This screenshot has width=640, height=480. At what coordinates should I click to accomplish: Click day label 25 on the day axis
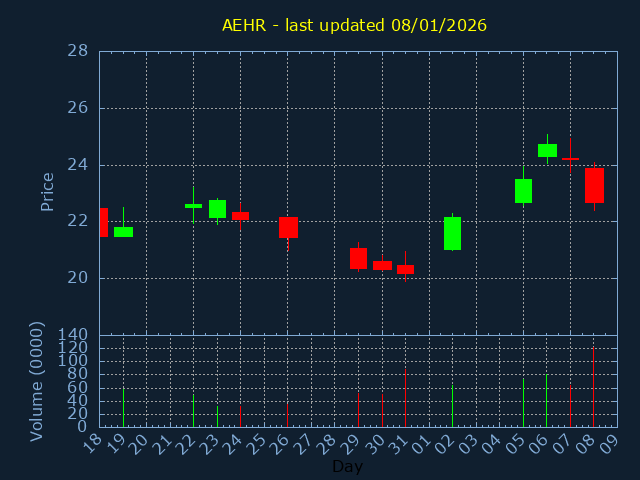click(x=258, y=444)
